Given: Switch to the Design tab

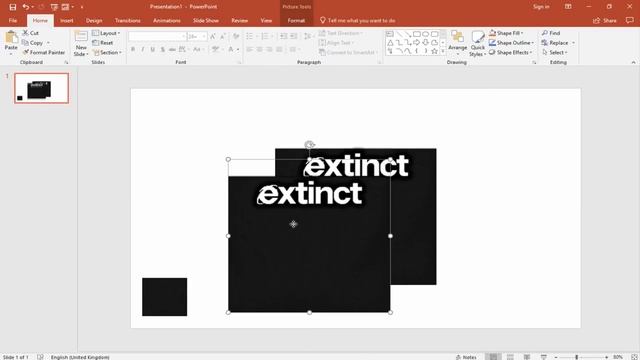Looking at the screenshot, I should (x=94, y=20).
